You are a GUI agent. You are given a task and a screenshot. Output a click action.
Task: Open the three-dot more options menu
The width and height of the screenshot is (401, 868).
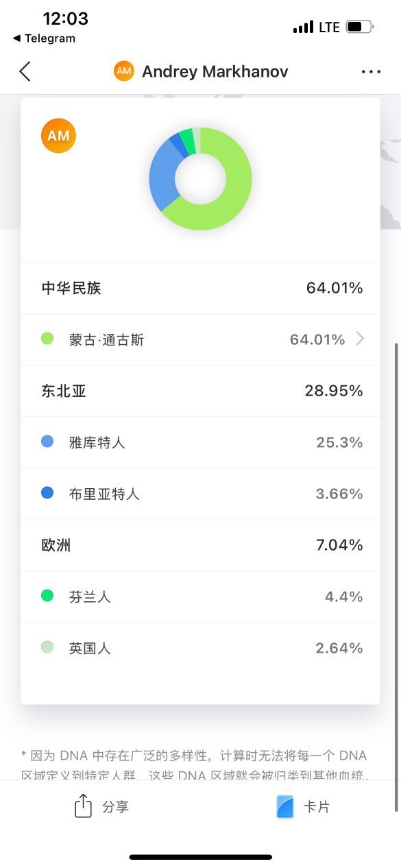coord(371,71)
